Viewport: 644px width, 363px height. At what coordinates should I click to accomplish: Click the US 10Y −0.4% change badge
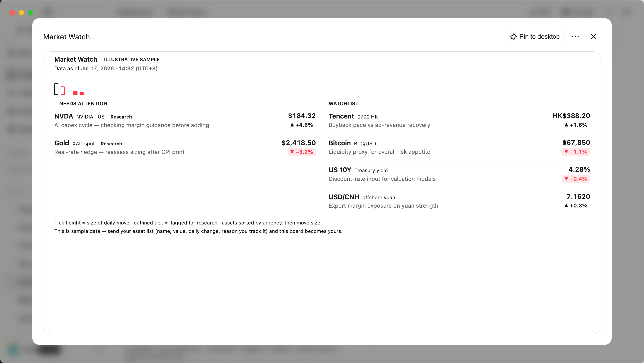[x=576, y=179]
